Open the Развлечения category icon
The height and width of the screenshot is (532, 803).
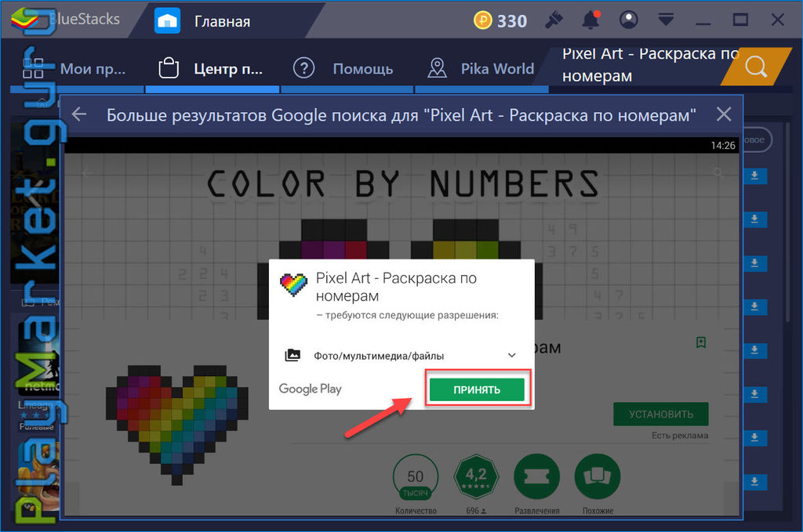536,476
